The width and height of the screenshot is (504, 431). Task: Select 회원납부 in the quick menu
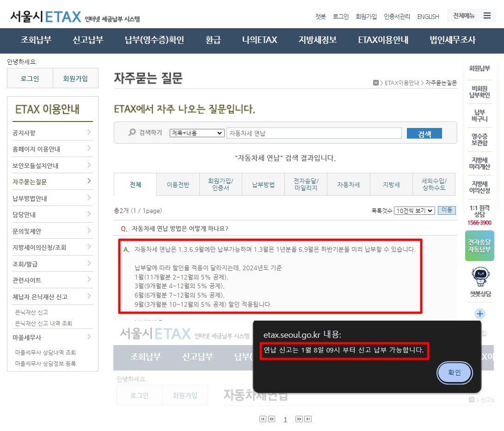tap(479, 67)
